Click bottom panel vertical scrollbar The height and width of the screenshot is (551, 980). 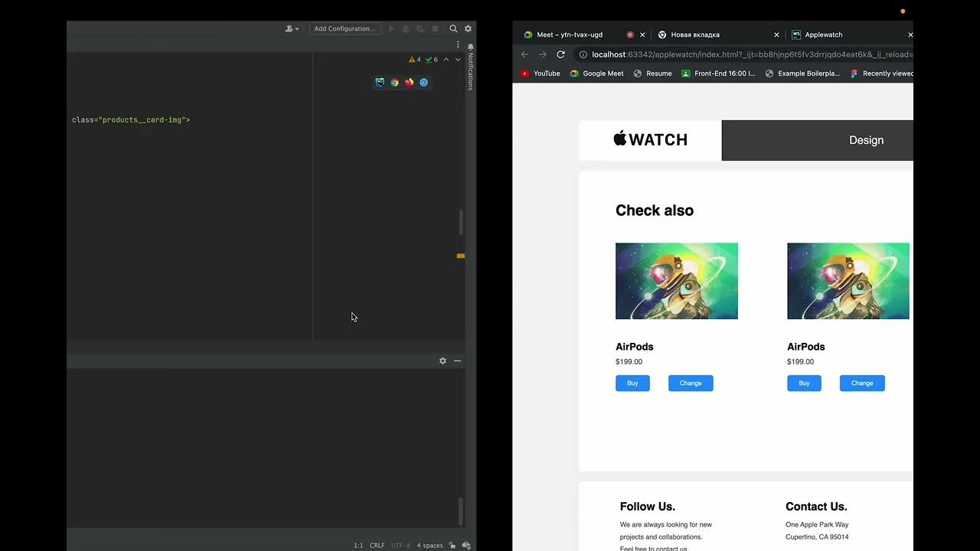coord(460,511)
